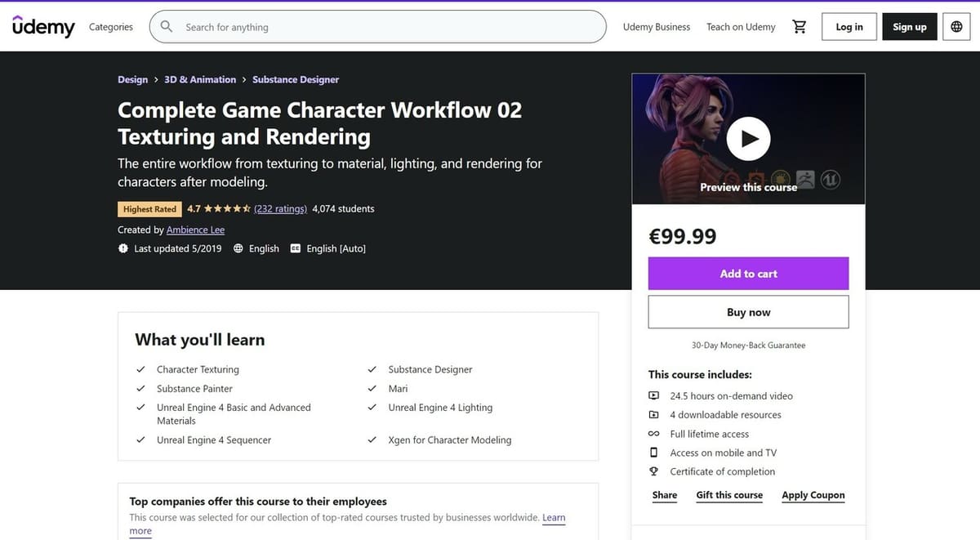Screen dimensions: 980x540
Task: Click Unreal Engine 4 Lighting item
Action: click(x=440, y=408)
